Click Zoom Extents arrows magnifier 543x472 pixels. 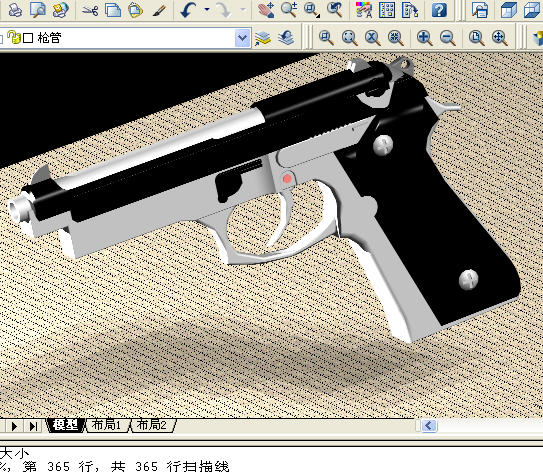(x=499, y=38)
